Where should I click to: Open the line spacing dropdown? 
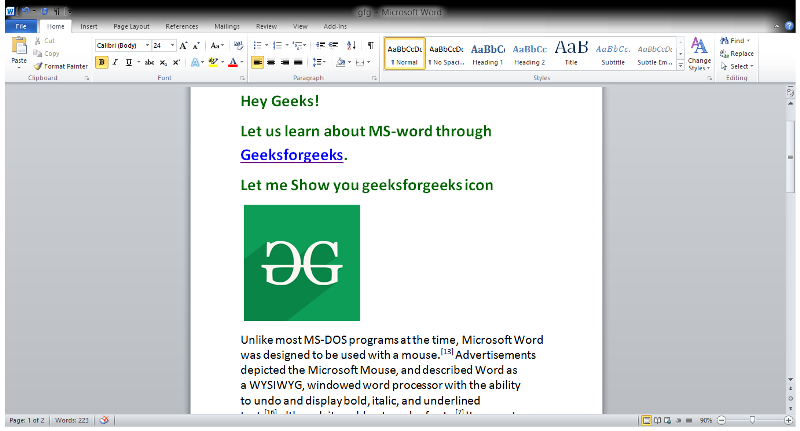click(319, 62)
